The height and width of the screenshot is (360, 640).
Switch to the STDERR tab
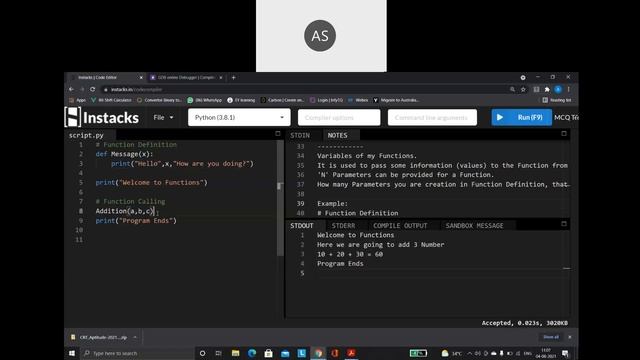point(343,226)
